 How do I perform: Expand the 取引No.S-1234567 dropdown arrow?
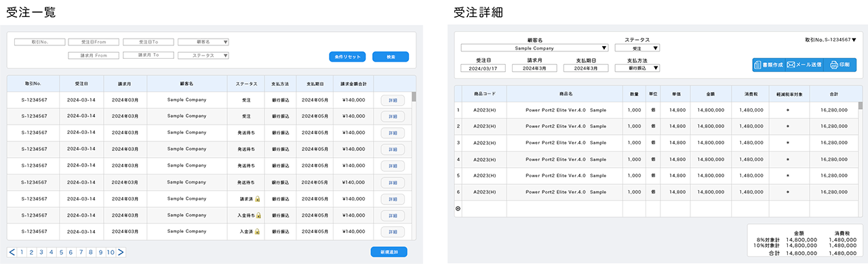[x=854, y=40]
